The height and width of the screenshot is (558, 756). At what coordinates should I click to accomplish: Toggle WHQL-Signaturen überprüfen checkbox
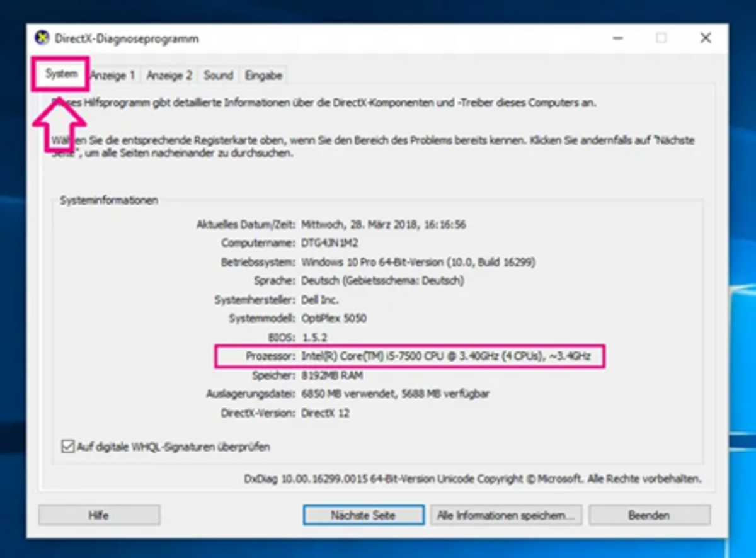tap(67, 447)
